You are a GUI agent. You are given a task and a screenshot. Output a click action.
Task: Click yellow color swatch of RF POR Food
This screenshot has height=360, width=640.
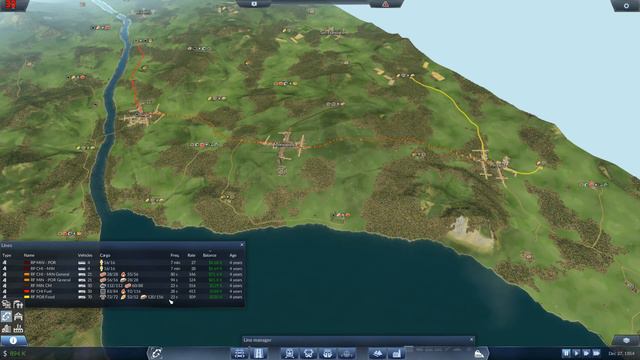pyautogui.click(x=27, y=297)
